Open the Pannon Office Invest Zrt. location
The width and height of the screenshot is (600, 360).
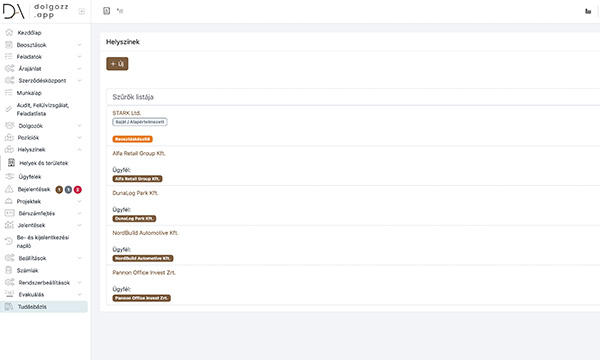coord(144,273)
